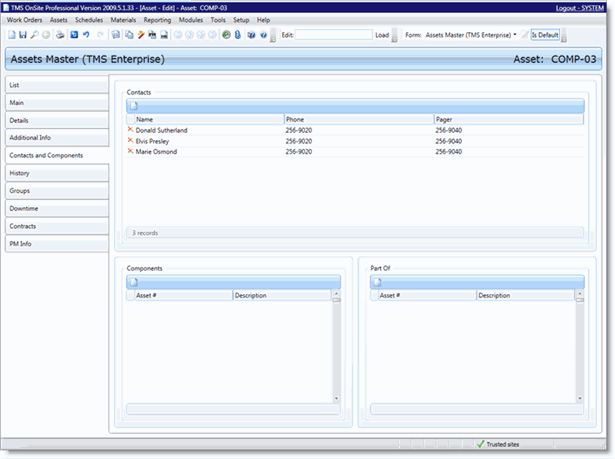Click the Save floppy disk icon
This screenshot has height=459, width=615.
23,35
